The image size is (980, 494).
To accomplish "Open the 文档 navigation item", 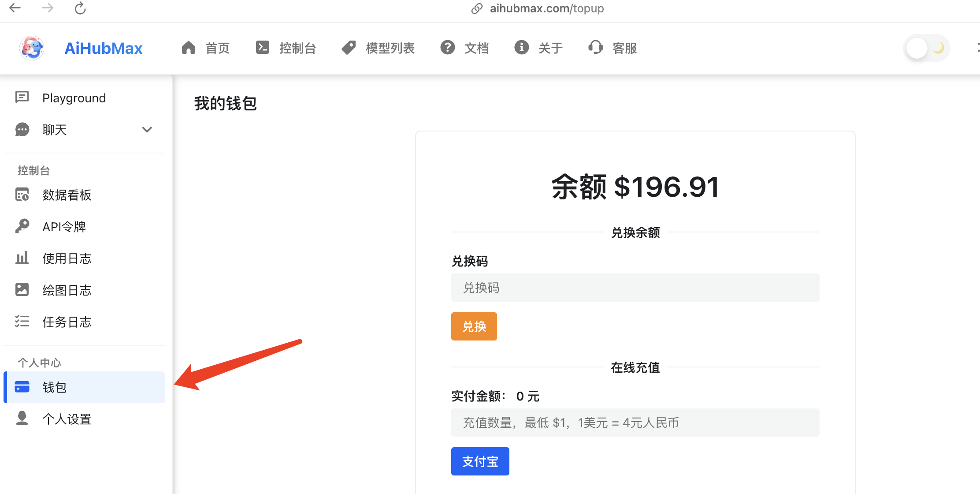I will [x=465, y=48].
